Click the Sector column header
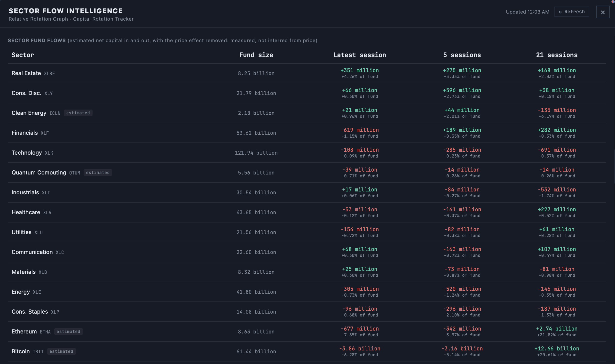 click(23, 55)
